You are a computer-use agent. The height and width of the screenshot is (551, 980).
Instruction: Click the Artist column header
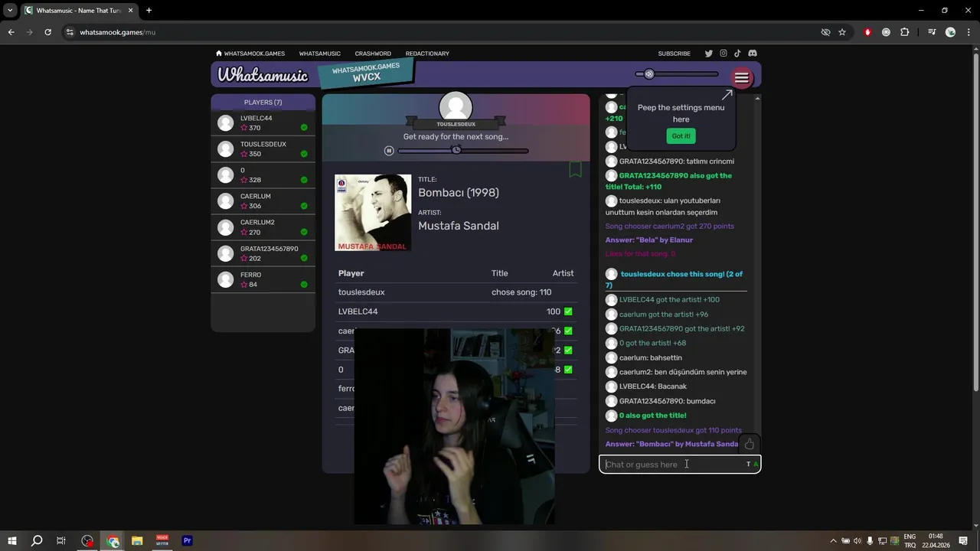tap(563, 273)
